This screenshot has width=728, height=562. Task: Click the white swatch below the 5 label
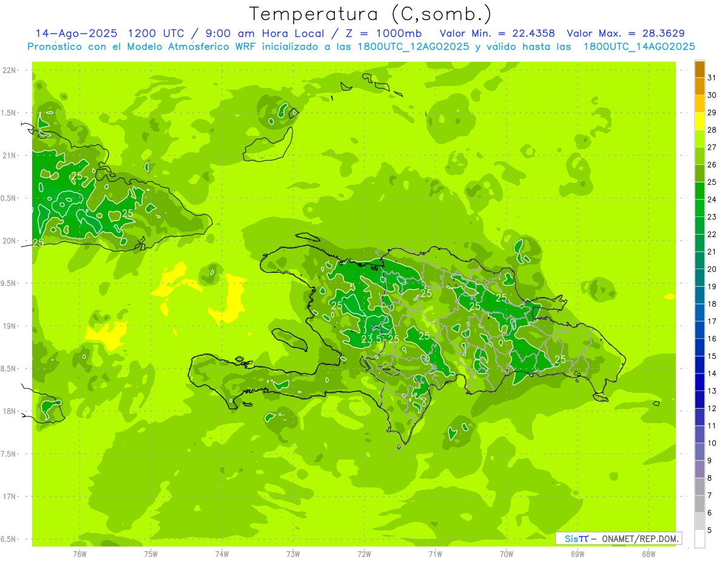[x=699, y=539]
